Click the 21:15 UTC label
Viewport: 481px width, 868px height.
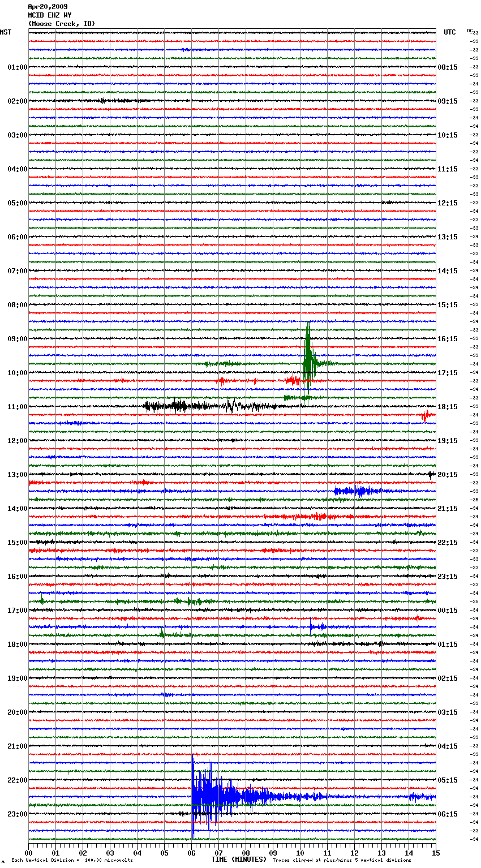coord(448,509)
